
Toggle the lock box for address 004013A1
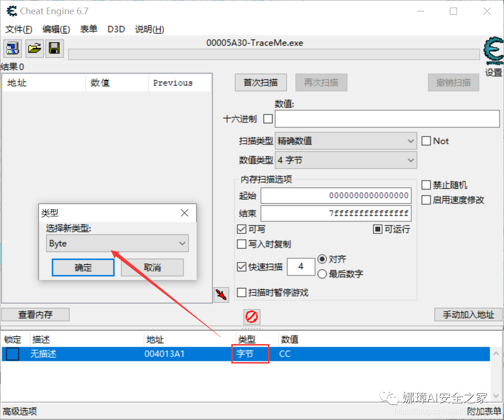[12, 354]
